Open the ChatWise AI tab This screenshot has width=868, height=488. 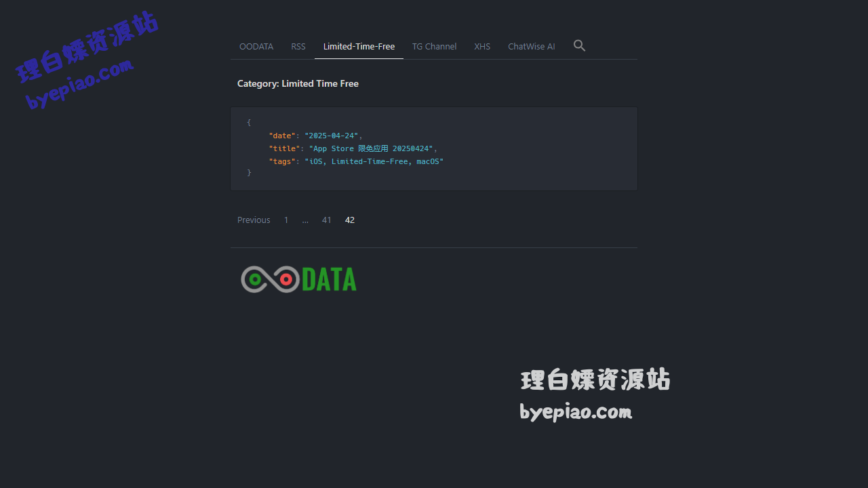532,47
